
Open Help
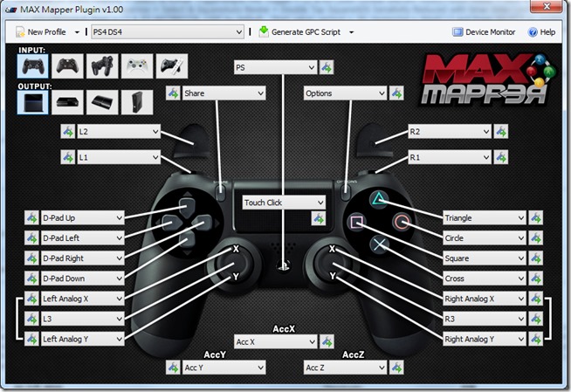pyautogui.click(x=541, y=32)
